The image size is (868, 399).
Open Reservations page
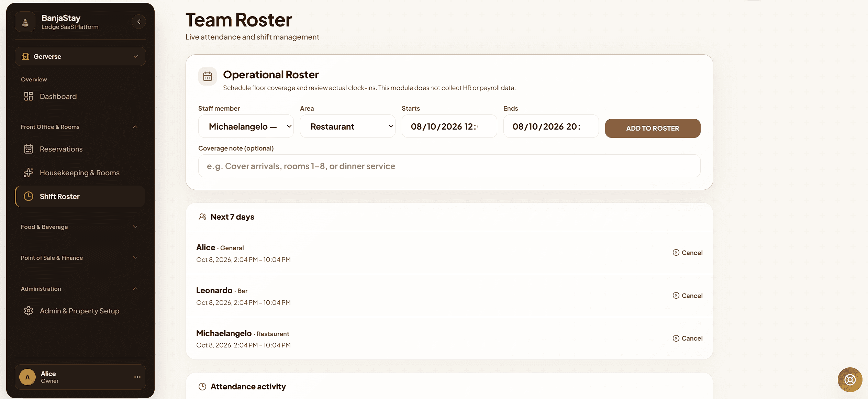point(80,149)
